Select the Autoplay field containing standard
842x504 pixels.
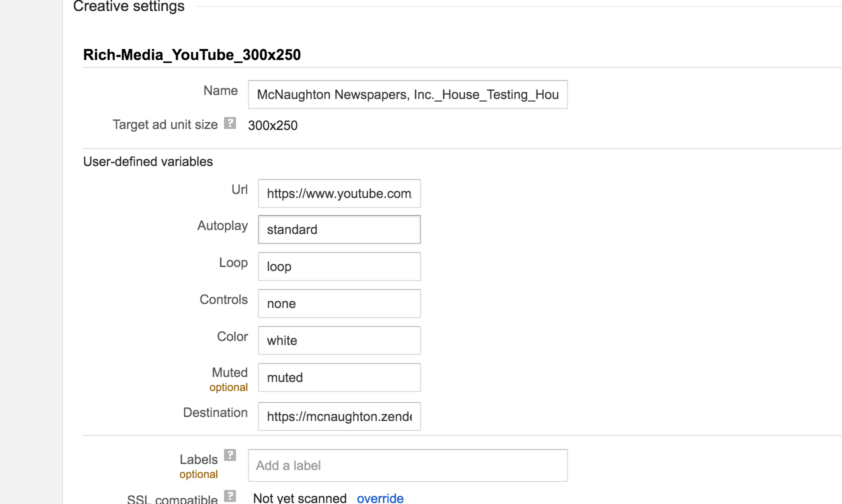[339, 229]
